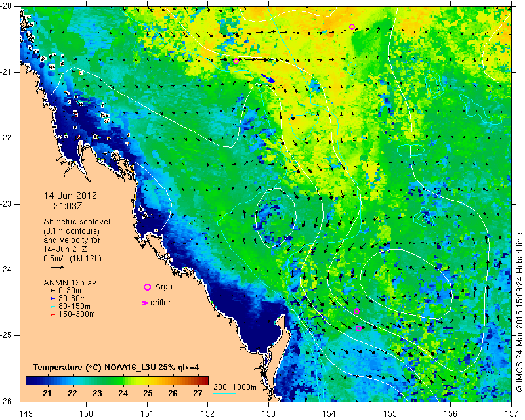
Task: Click the color bar value "21"
Action: (47, 393)
